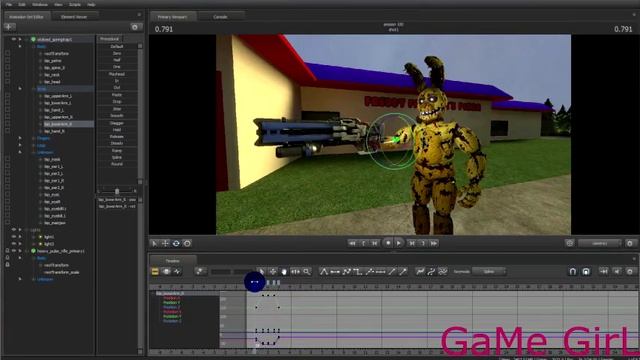Open timeline gear settings at far right
Viewport: 640px width, 360px height.
click(x=630, y=271)
